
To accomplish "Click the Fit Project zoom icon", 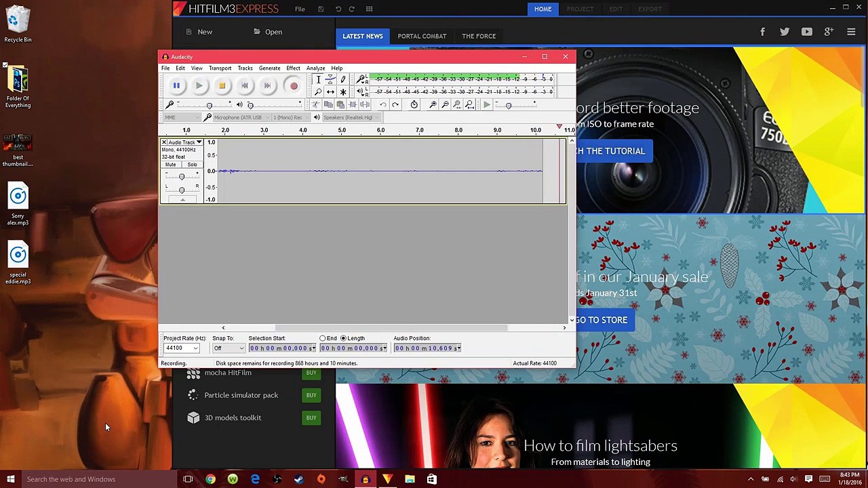I will tap(469, 104).
